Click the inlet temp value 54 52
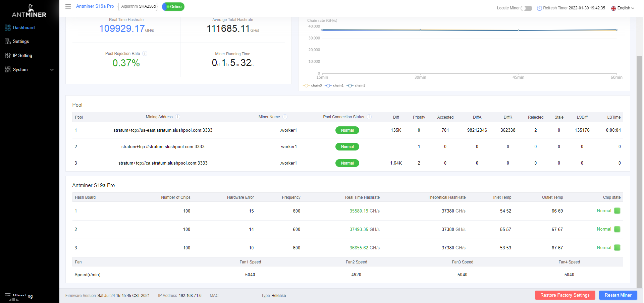 (505, 211)
